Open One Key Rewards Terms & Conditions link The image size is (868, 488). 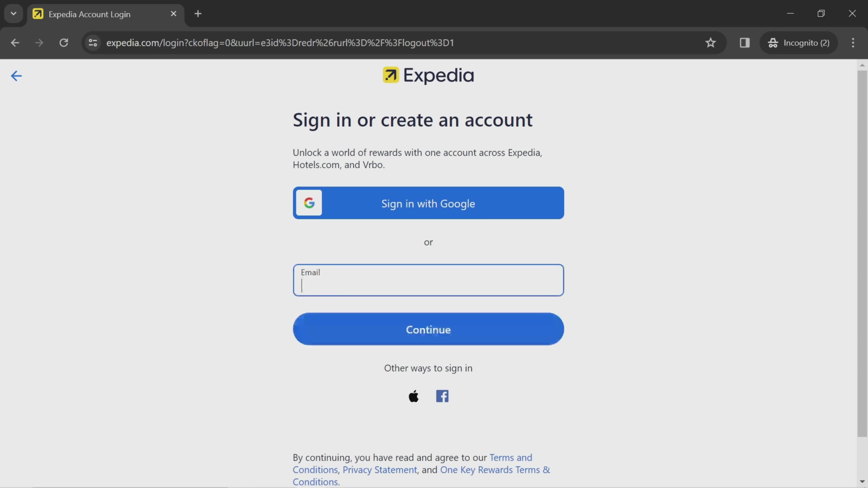pos(421,476)
